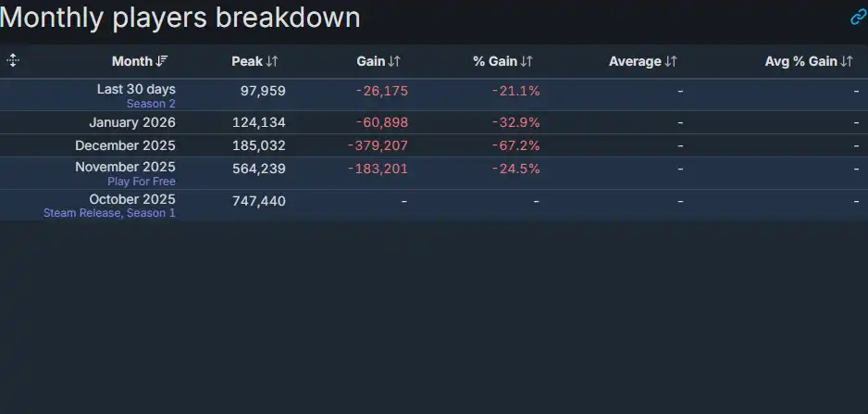Click the sort arrows icon beside Month
Screen dimensions: 868x414
click(x=162, y=62)
